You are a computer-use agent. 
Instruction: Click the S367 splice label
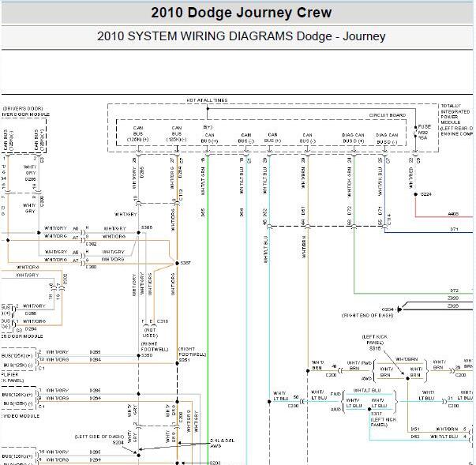186,263
